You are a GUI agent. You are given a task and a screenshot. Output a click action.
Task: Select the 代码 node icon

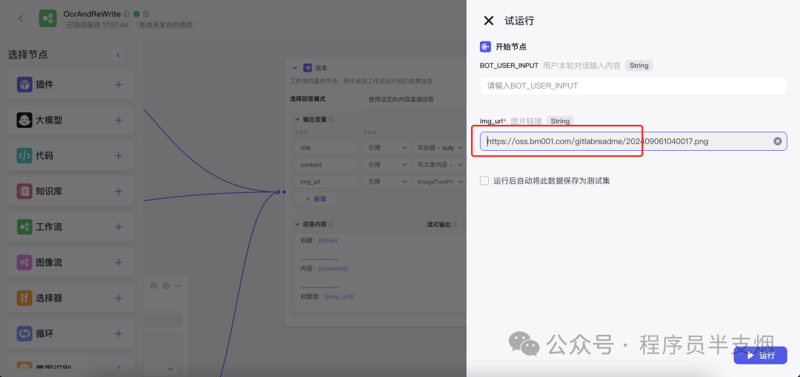[24, 156]
